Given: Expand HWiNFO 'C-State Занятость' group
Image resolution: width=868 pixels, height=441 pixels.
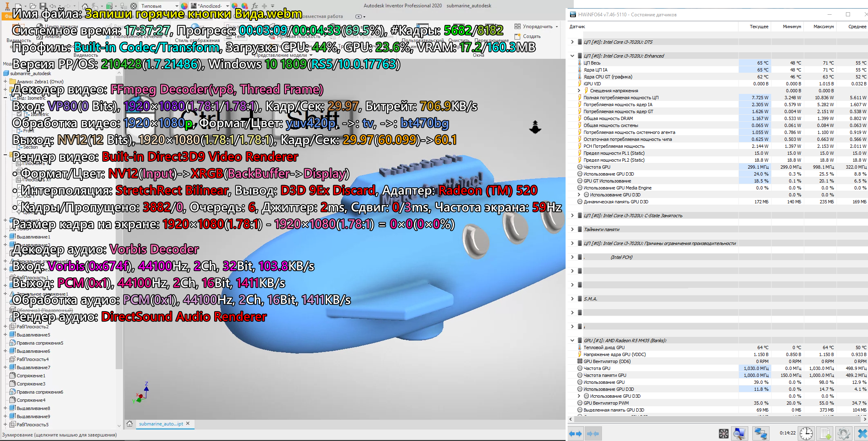Looking at the screenshot, I should [x=572, y=216].
